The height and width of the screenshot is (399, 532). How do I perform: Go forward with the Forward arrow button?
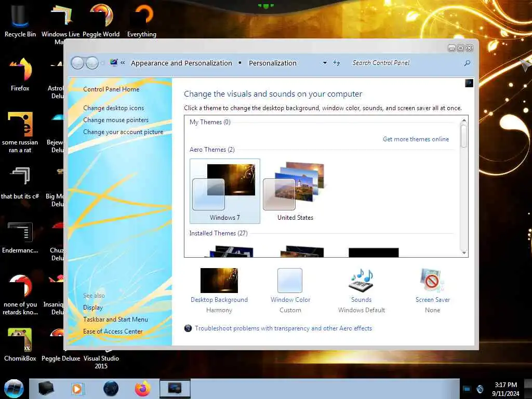pyautogui.click(x=92, y=63)
